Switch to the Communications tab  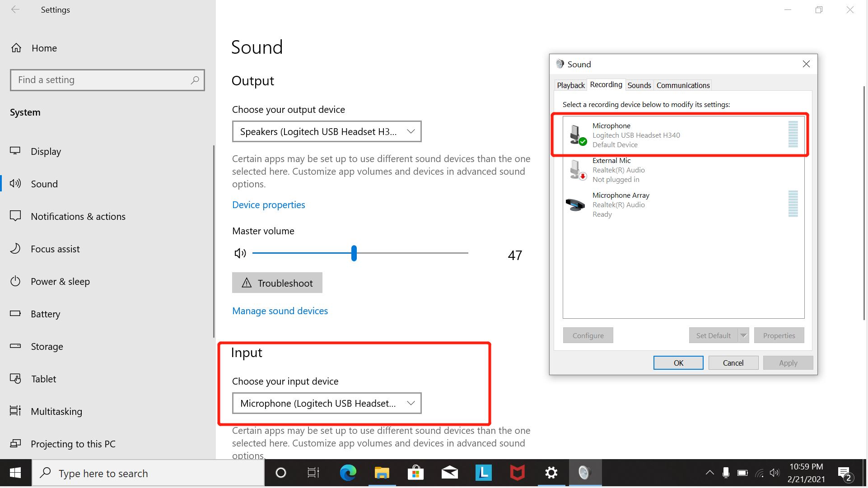tap(683, 85)
